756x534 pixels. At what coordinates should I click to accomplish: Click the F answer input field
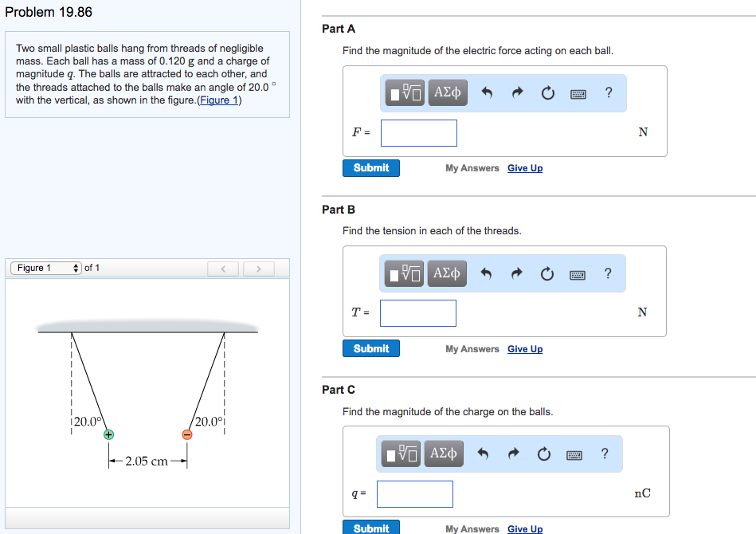[x=419, y=133]
